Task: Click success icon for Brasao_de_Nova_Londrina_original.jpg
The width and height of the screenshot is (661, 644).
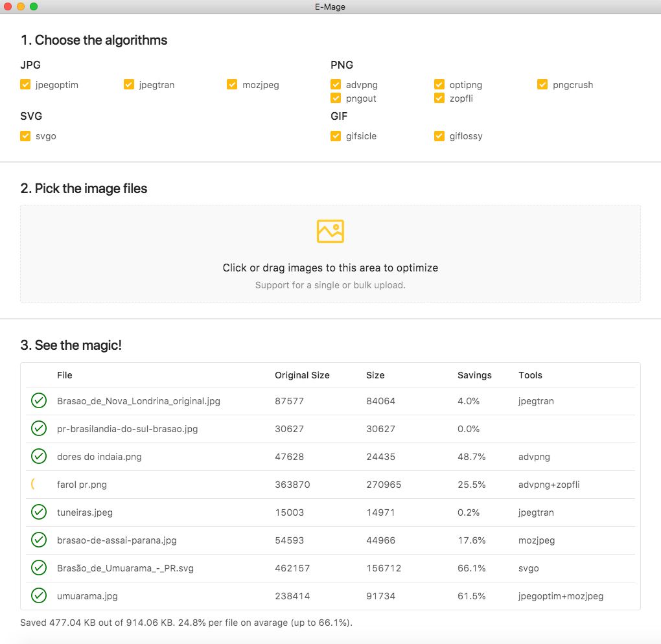Action: point(39,400)
